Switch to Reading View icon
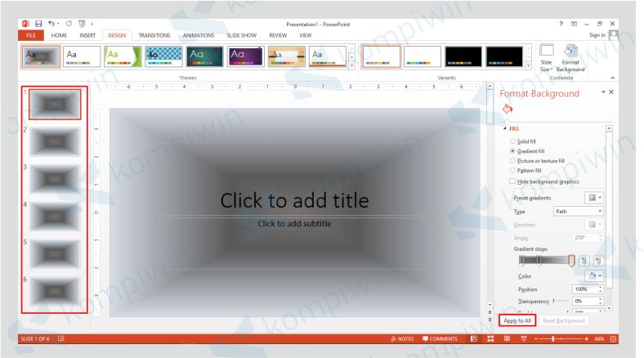This screenshot has width=644, height=358. point(508,338)
